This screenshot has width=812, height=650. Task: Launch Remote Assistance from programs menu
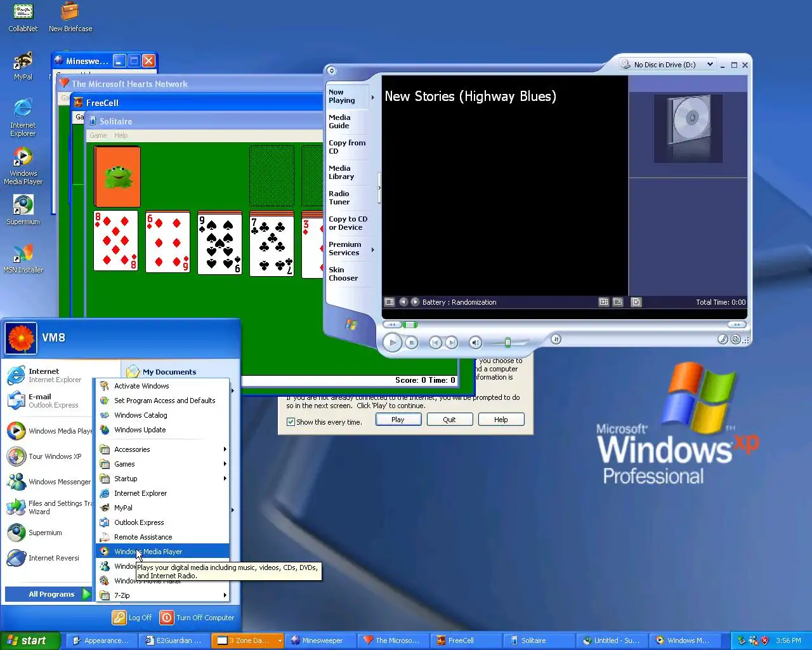tap(162, 537)
